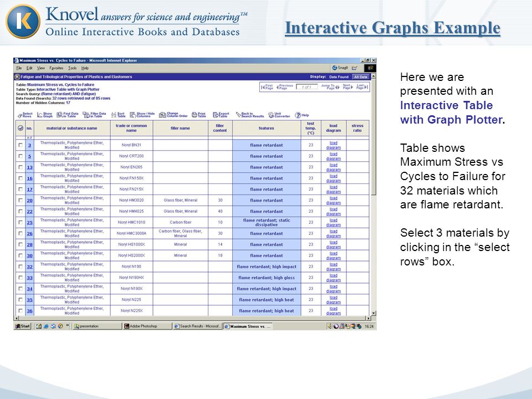The image size is (532, 399).
Task: Go to First Page in pager
Action: [267, 87]
